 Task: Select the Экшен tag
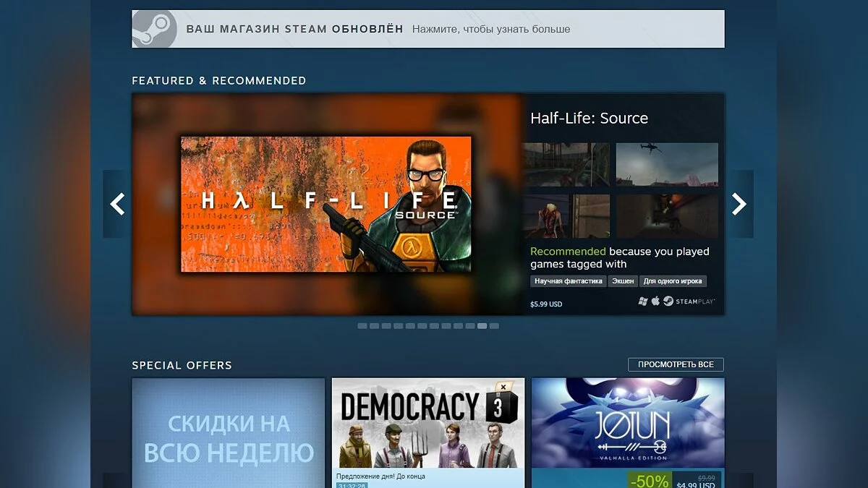pos(623,281)
